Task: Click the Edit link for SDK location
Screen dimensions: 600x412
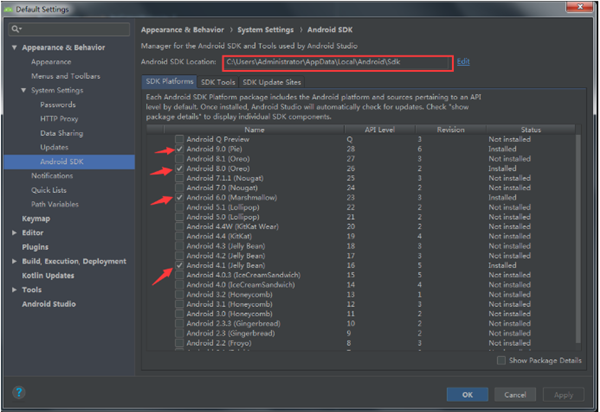Action: tap(463, 62)
